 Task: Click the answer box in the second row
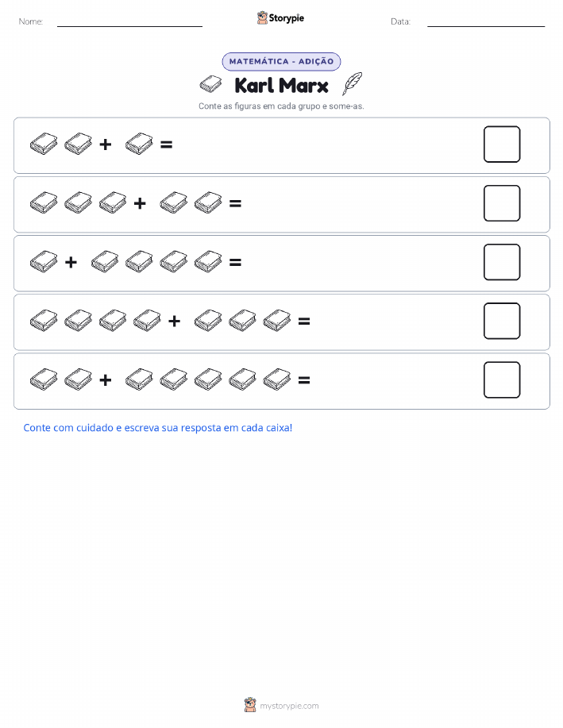pyautogui.click(x=502, y=203)
